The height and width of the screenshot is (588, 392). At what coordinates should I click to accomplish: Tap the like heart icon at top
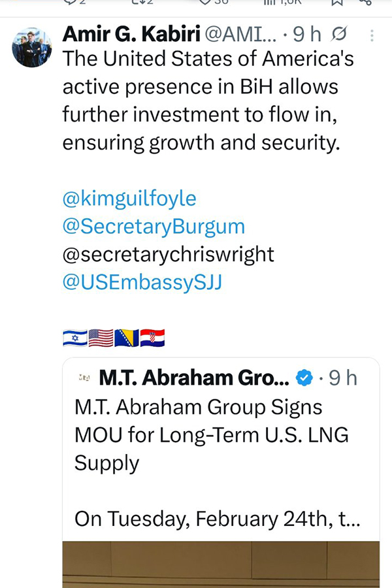[205, 3]
